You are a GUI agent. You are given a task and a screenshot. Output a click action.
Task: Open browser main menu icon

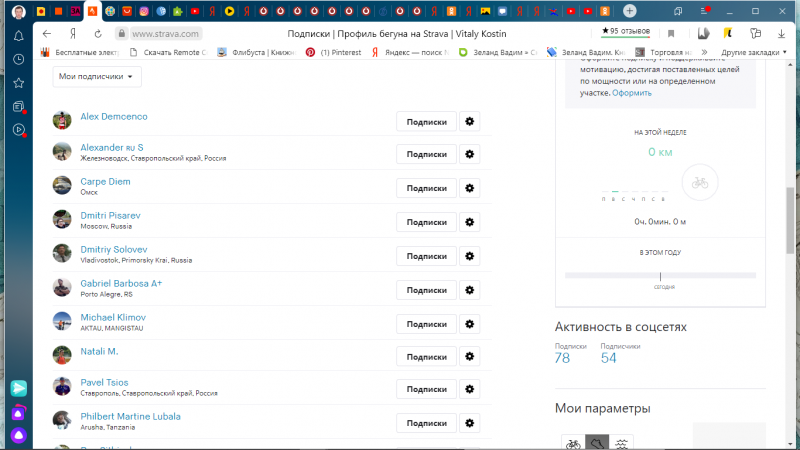705,11
